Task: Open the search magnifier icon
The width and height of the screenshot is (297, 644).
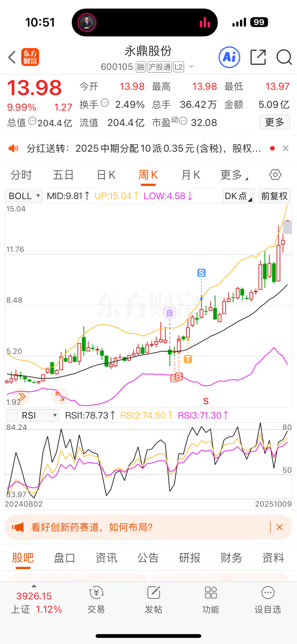Action: point(284,57)
